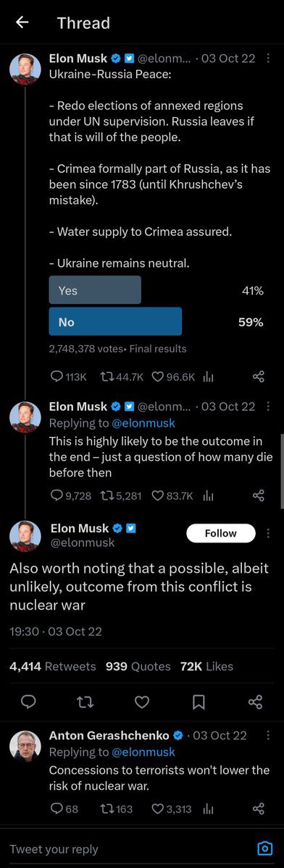284x868 pixels.
Task: Open three-dot menu next to Follow button
Action: [269, 534]
